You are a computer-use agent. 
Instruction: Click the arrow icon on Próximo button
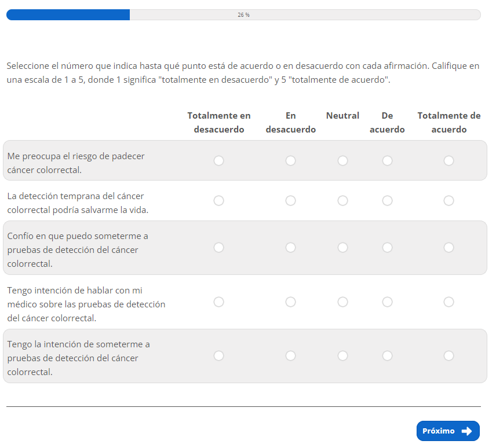tap(466, 431)
